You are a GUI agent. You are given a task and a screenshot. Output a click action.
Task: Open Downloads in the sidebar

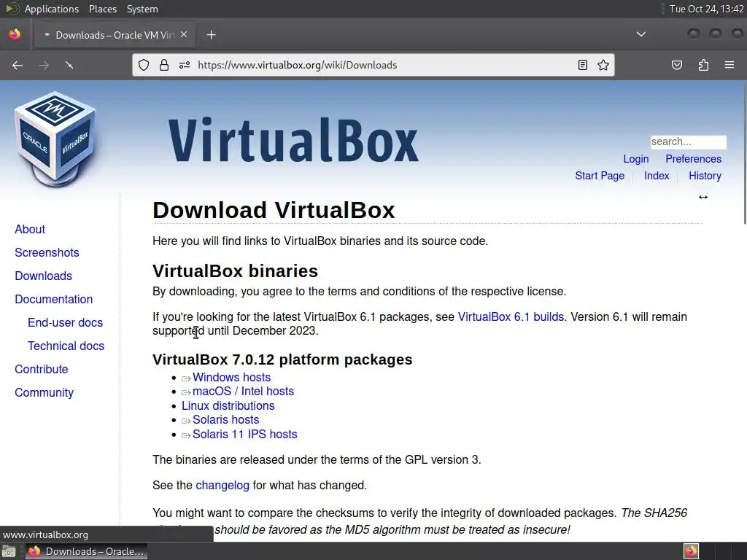click(x=43, y=276)
